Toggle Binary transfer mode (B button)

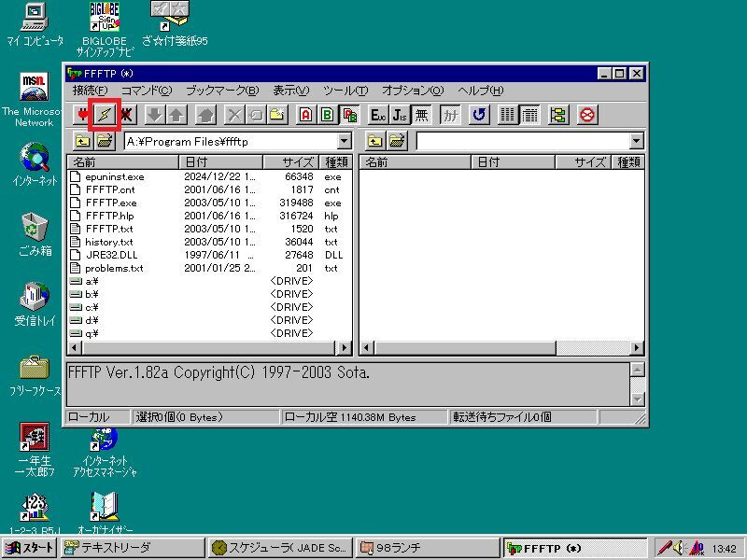click(328, 115)
